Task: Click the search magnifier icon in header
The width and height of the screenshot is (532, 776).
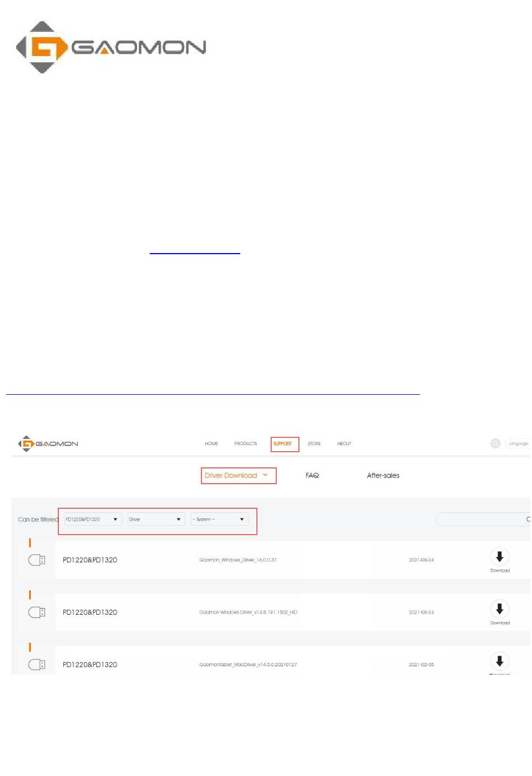Action: [496, 443]
